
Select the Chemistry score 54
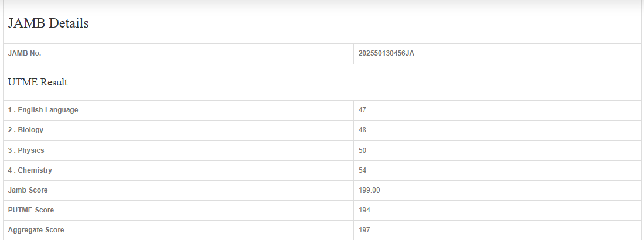pos(363,170)
